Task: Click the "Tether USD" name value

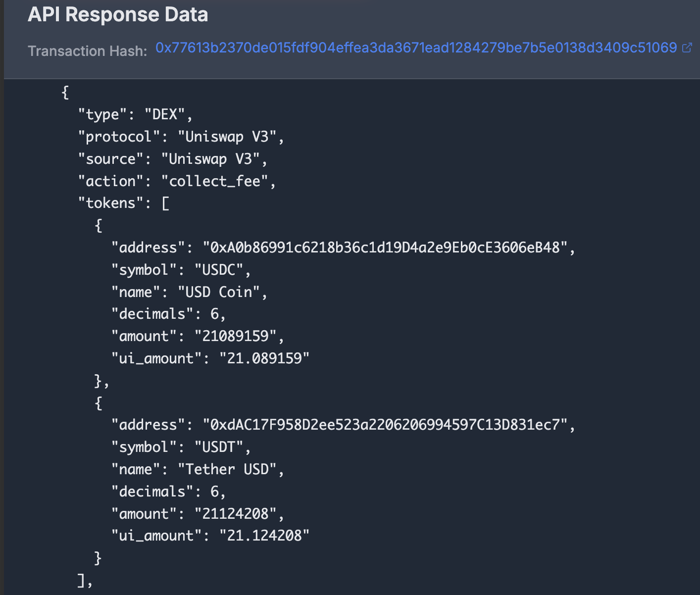Action: 231,469
